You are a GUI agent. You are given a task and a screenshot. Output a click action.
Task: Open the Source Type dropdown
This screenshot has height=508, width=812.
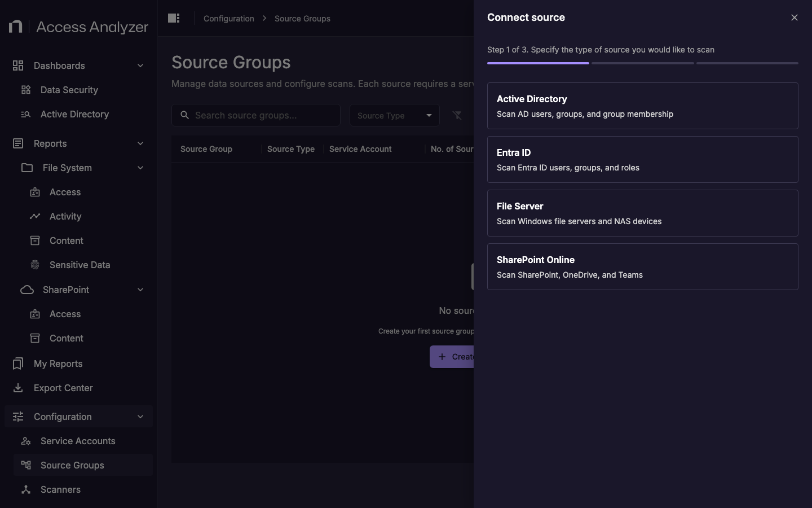[394, 115]
